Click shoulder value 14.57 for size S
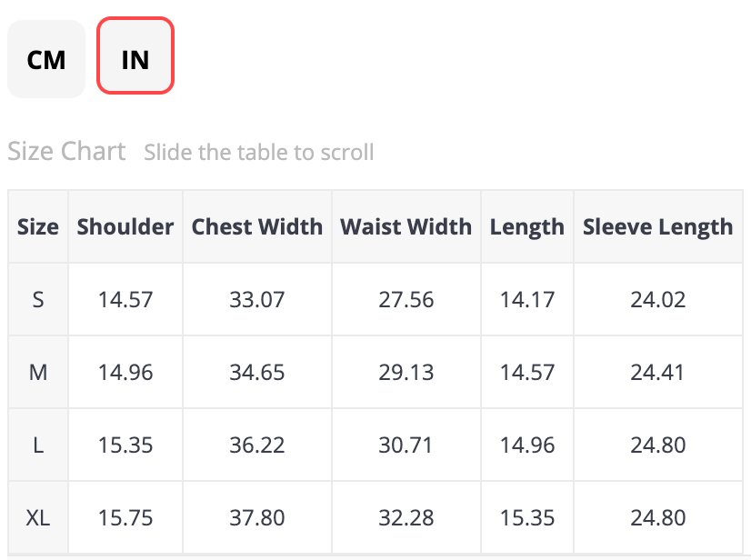The width and height of the screenshot is (751, 560). pos(125,300)
